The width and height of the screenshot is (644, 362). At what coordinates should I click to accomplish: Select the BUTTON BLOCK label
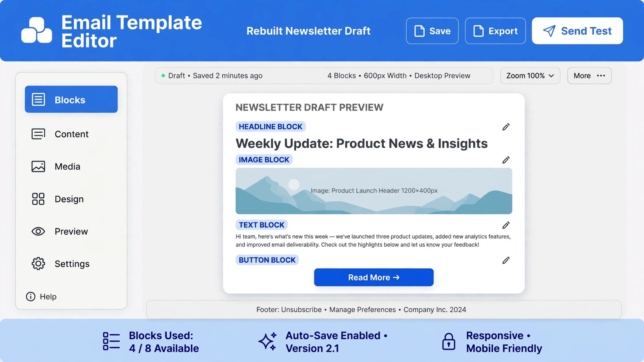pos(267,260)
